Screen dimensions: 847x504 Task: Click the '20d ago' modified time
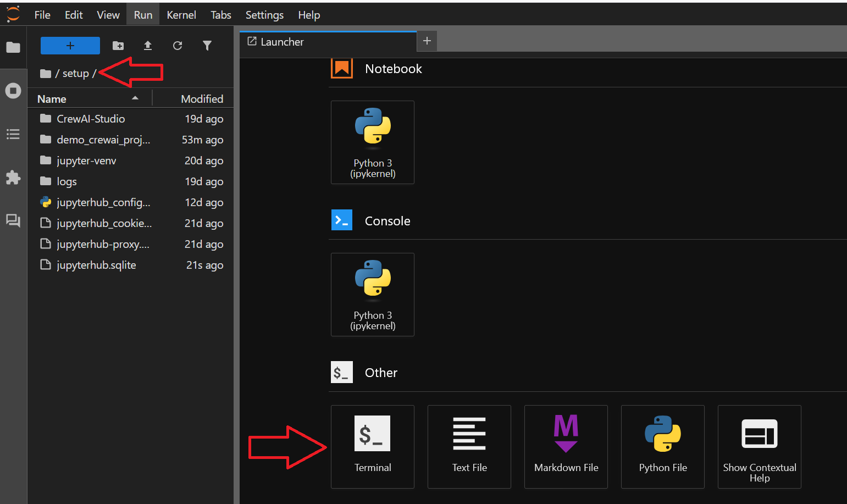click(204, 160)
